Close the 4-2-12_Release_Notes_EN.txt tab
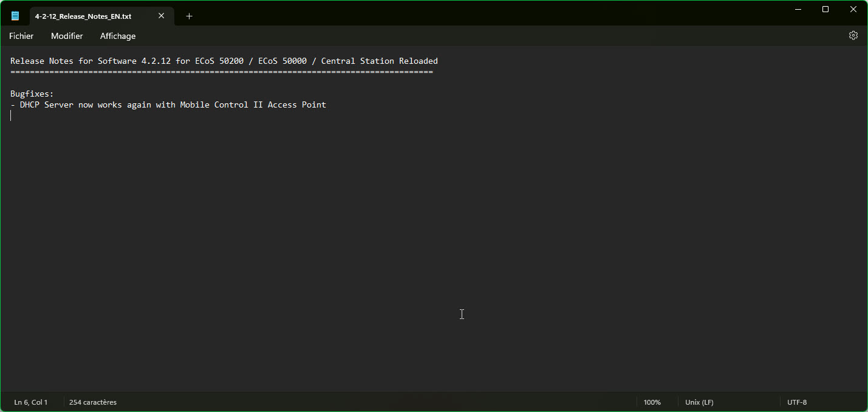Viewport: 868px width, 412px height. 161,16
